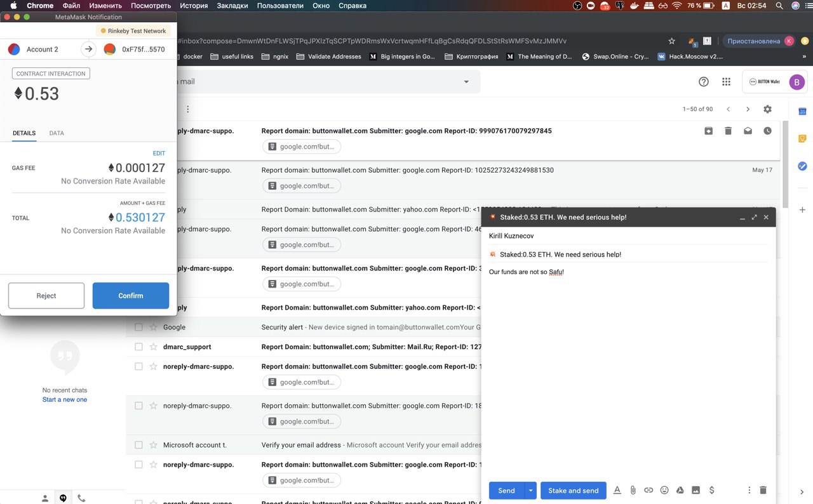Click the Kirill Kuznecov recipient field
813x504 pixels.
coord(628,236)
